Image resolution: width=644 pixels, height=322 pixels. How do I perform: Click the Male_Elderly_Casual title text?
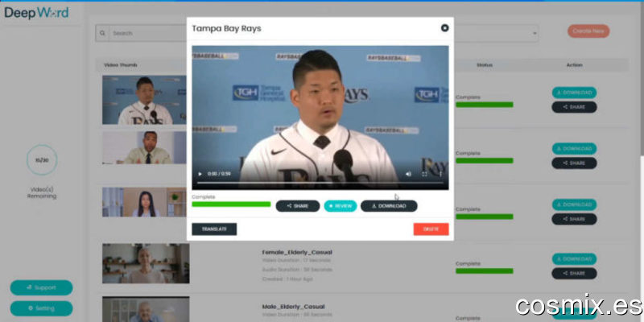[293, 307]
